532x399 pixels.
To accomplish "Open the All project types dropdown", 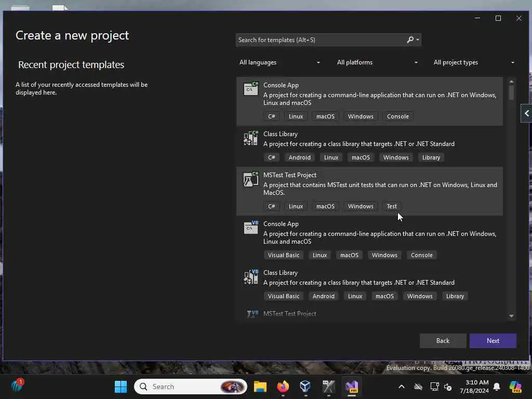I will [x=474, y=62].
